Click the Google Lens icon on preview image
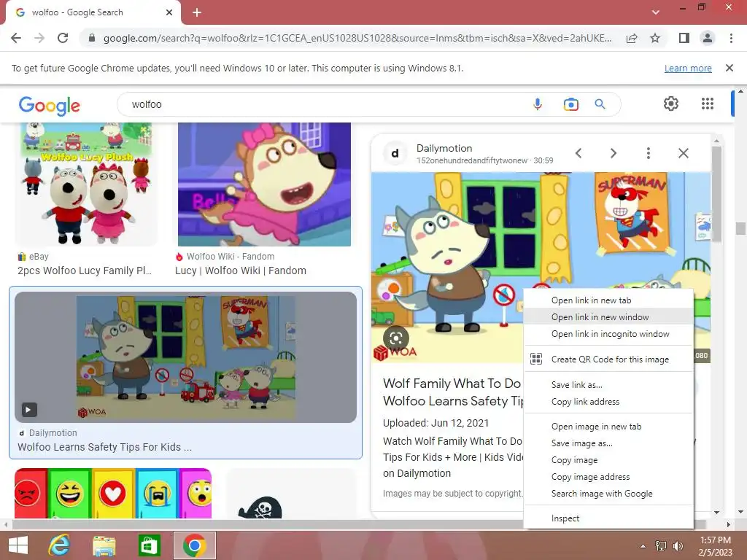Viewport: 747px width, 560px height. [396, 338]
